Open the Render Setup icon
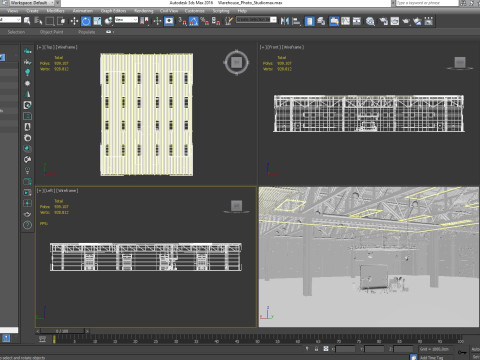Viewport: 480px width, 360px height. coord(383,21)
